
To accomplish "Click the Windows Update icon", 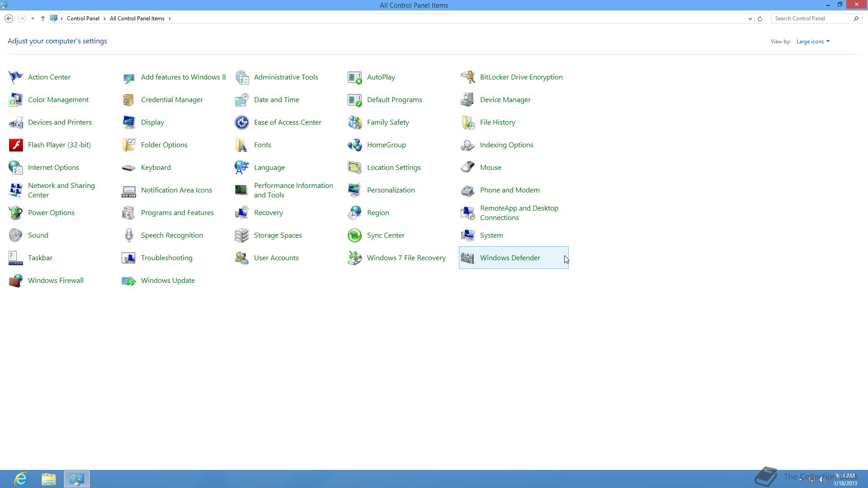I will click(x=129, y=281).
